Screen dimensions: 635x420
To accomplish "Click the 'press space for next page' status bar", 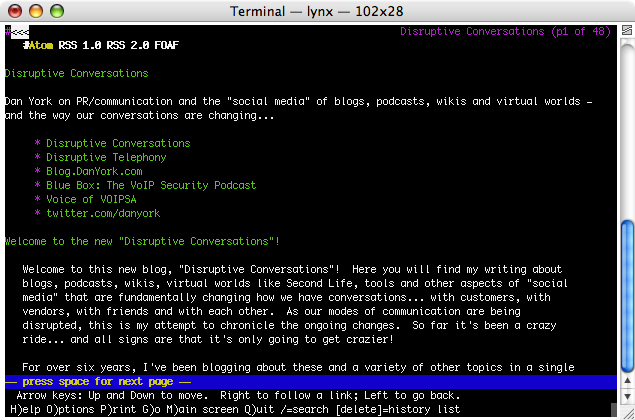I will pos(100,382).
